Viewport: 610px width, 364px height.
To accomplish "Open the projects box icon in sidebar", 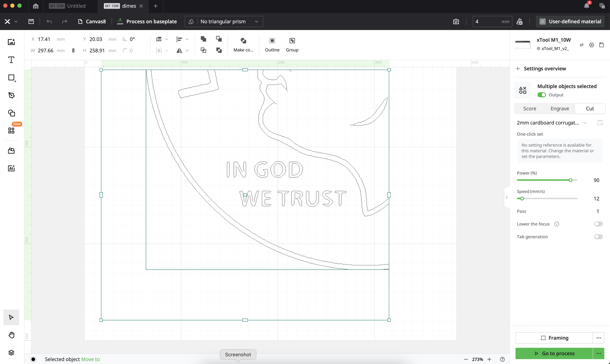I will point(11,151).
